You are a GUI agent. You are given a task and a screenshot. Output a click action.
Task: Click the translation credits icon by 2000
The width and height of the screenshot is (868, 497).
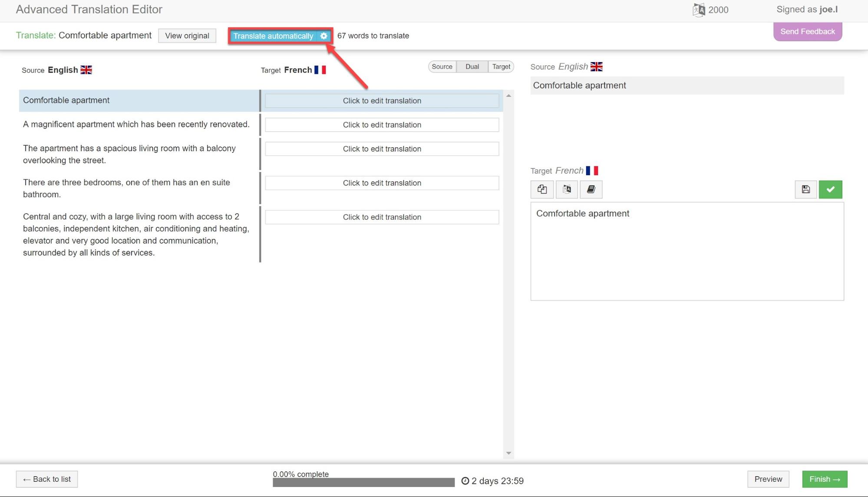pyautogui.click(x=699, y=10)
